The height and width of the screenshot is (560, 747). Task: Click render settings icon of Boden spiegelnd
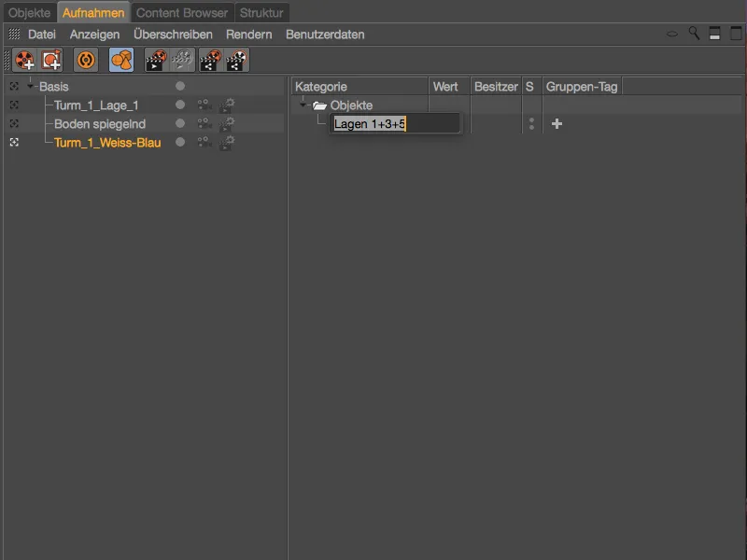tap(226, 124)
